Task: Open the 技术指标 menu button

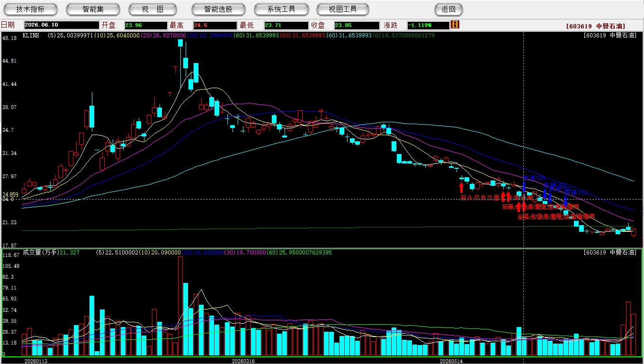Action: pyautogui.click(x=30, y=9)
